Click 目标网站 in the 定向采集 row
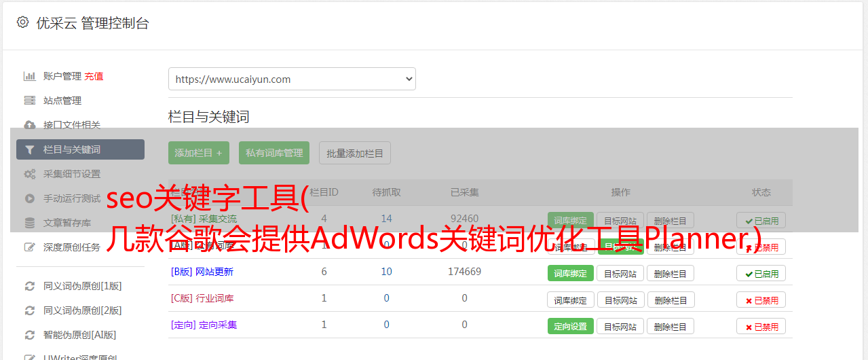The image size is (868, 360). tap(620, 327)
